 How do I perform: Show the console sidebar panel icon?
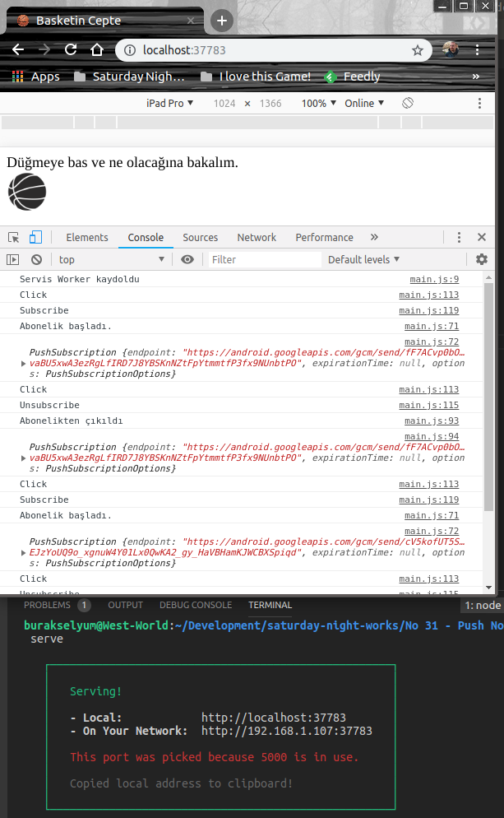coord(12,259)
